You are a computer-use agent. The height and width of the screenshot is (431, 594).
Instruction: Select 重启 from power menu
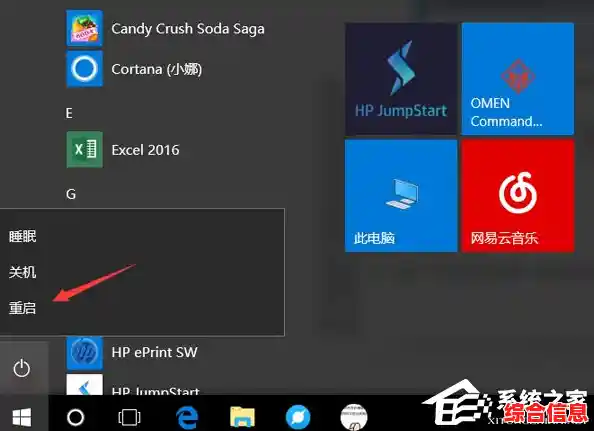click(x=23, y=308)
